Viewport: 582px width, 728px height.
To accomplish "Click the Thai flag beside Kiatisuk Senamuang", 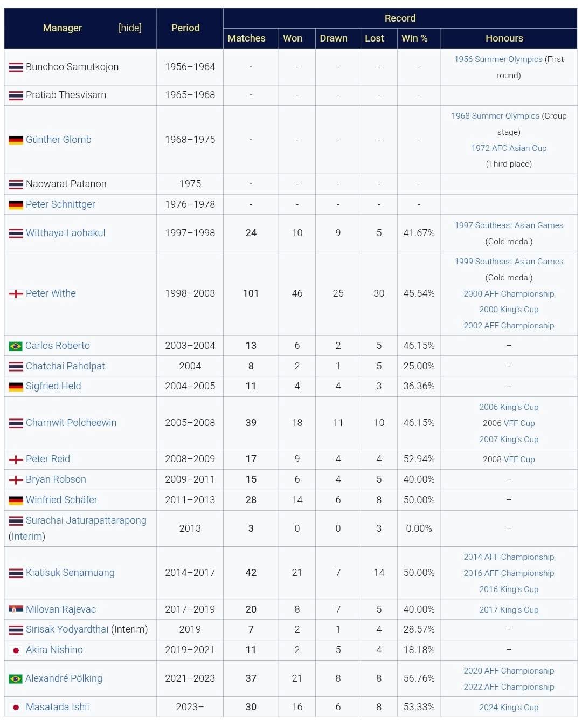I will [x=16, y=573].
